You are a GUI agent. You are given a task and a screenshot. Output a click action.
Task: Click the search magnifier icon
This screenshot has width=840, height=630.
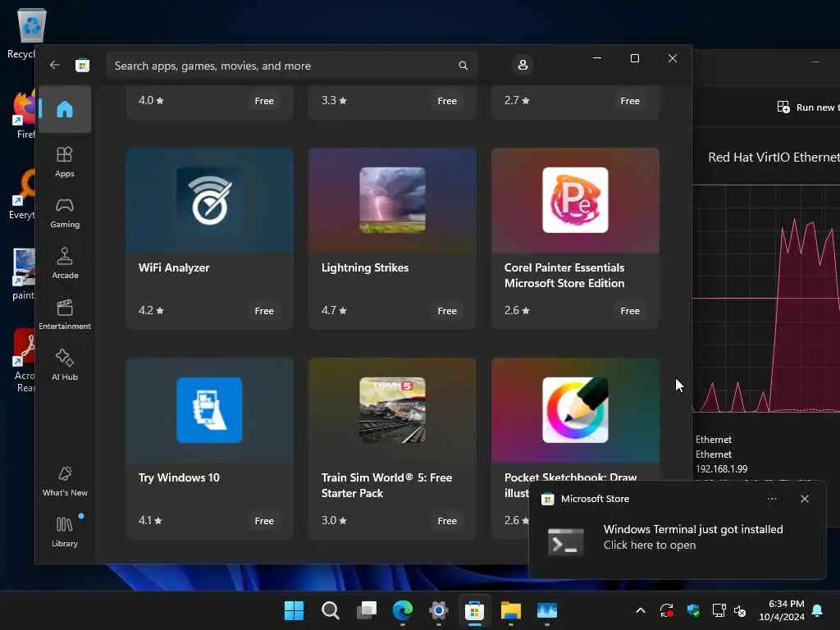[463, 66]
